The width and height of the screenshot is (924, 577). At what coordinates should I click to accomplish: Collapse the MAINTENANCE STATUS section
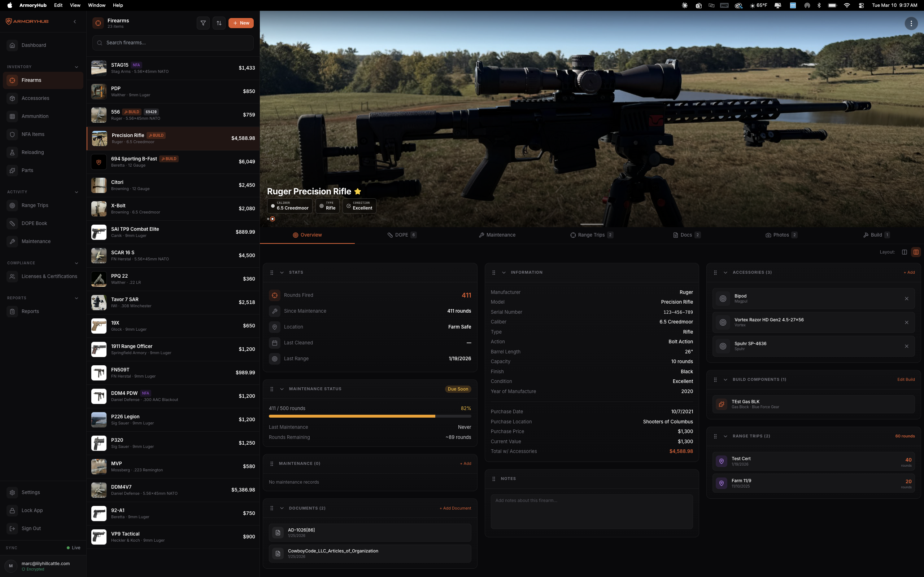283,389
